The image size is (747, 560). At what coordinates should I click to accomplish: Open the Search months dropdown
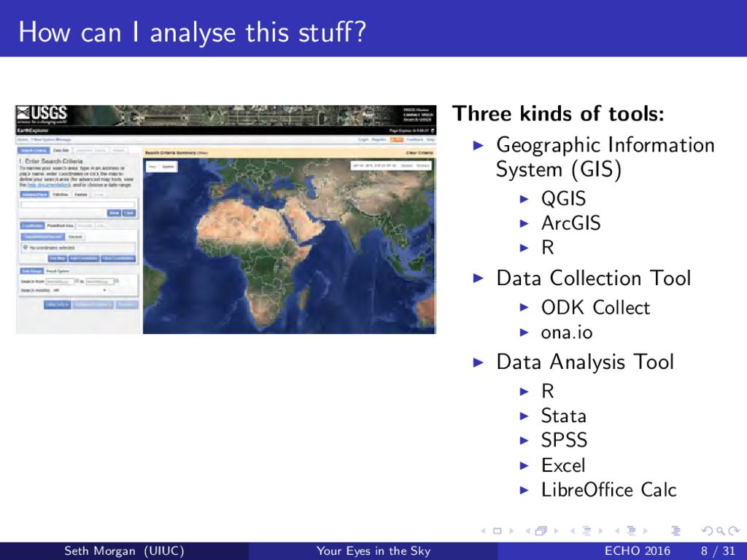point(77,289)
